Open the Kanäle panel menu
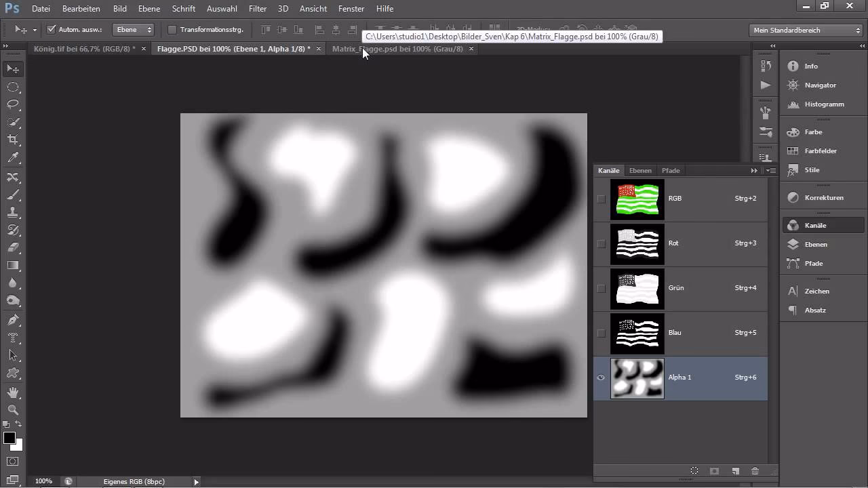 tap(770, 170)
